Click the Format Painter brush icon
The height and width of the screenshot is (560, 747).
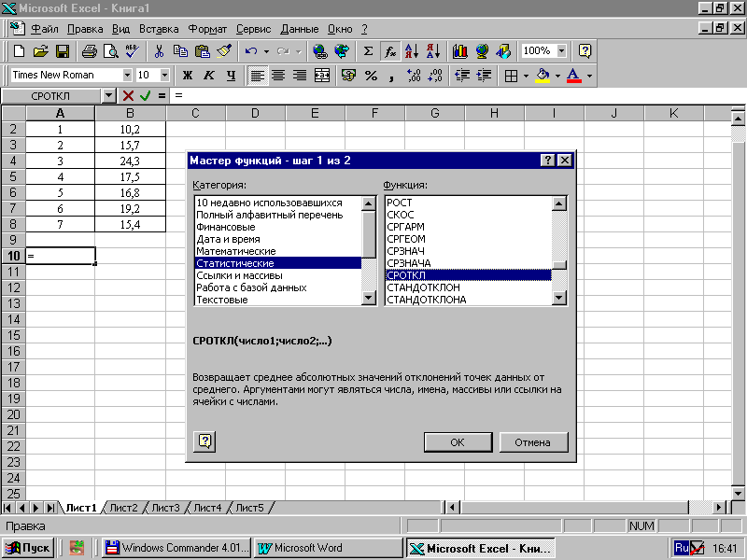click(224, 51)
